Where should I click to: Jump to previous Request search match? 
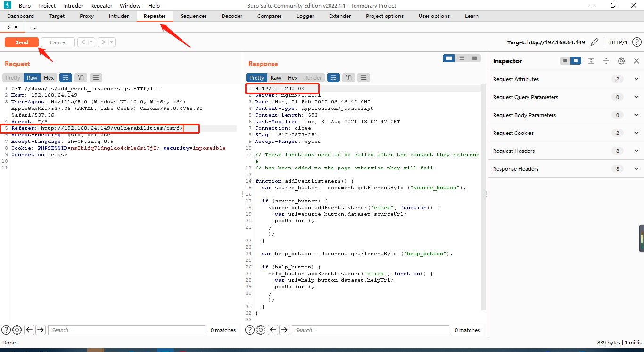[29, 330]
